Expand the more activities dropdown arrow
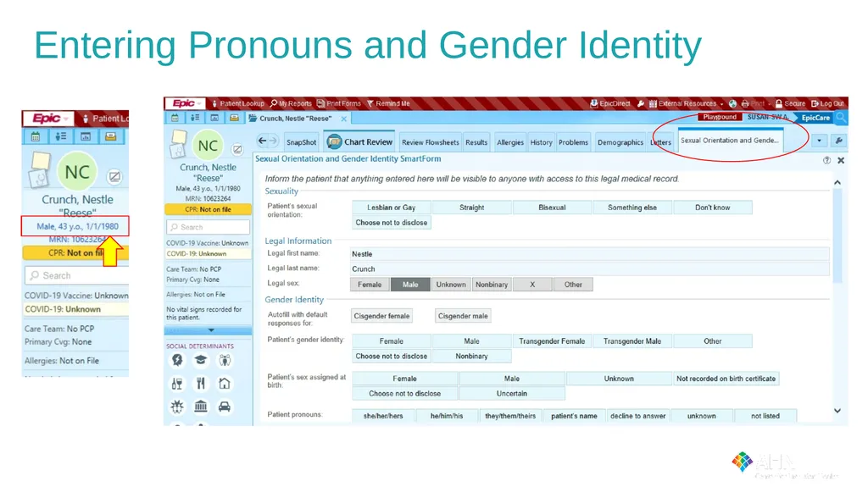Screen dimensions: 868x487 point(820,141)
